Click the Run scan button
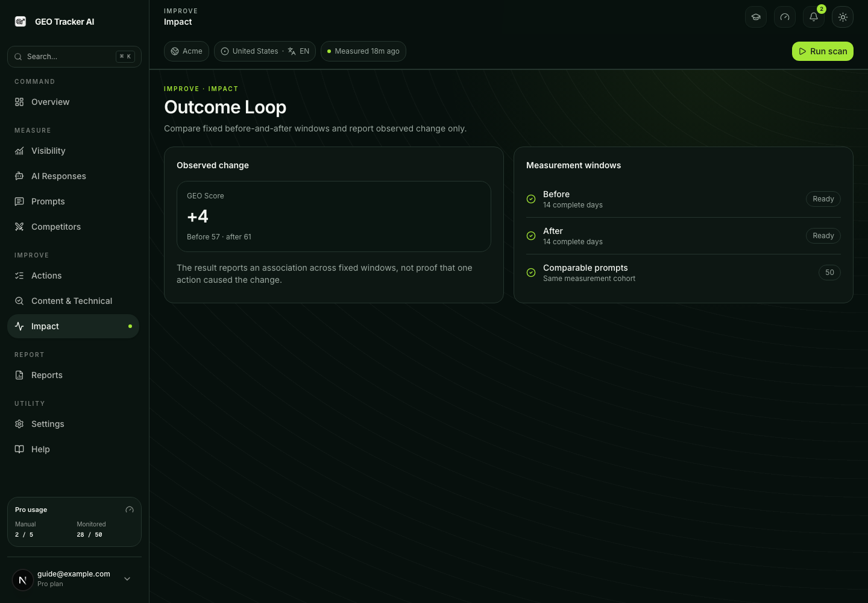The image size is (868, 603). tap(823, 51)
